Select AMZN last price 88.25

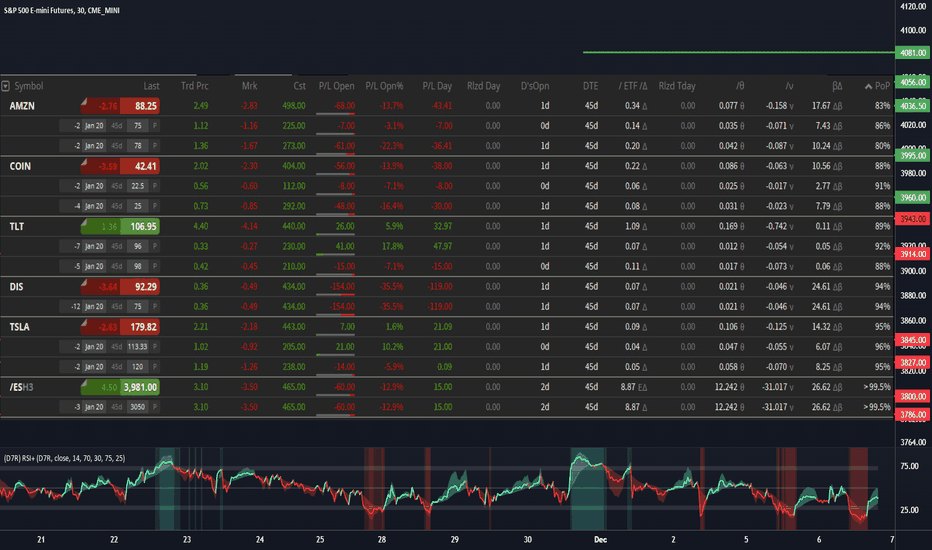click(140, 106)
